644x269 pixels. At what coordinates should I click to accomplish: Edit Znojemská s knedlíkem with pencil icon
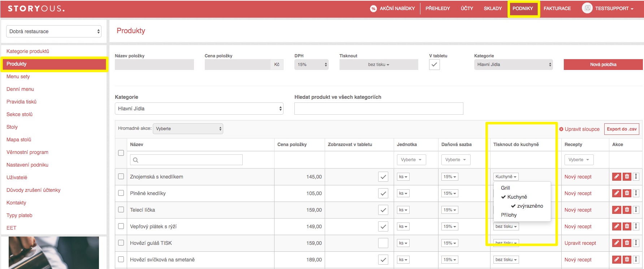pyautogui.click(x=617, y=177)
